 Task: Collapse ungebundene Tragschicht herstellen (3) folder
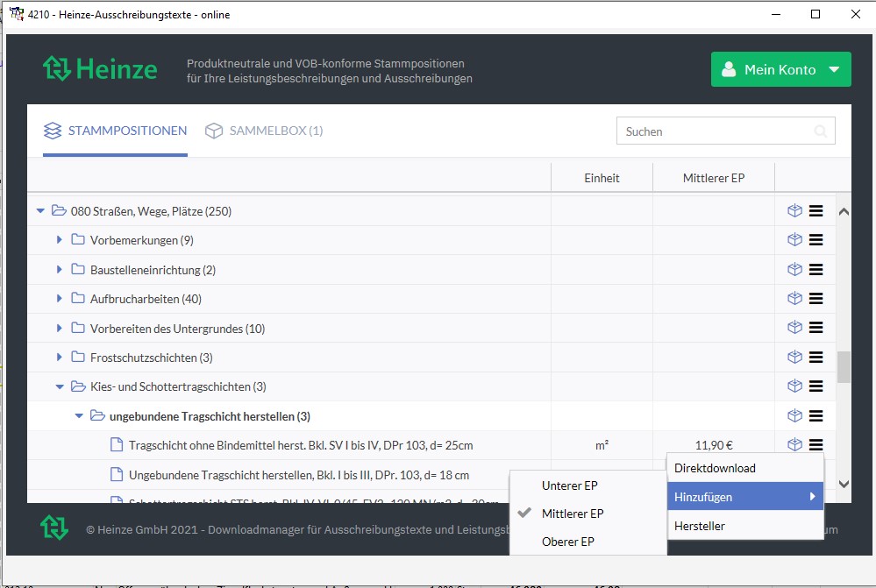(79, 416)
